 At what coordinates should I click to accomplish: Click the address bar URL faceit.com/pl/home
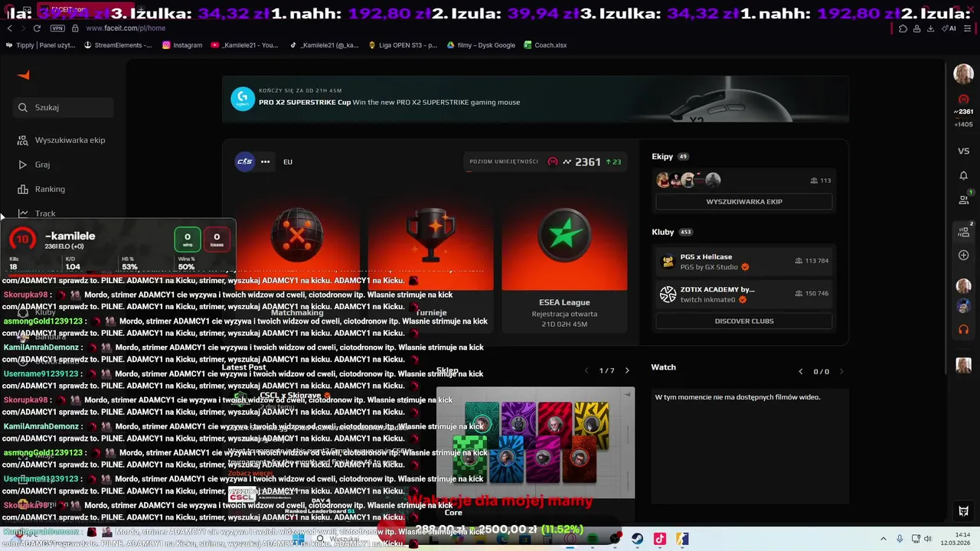[x=126, y=28]
